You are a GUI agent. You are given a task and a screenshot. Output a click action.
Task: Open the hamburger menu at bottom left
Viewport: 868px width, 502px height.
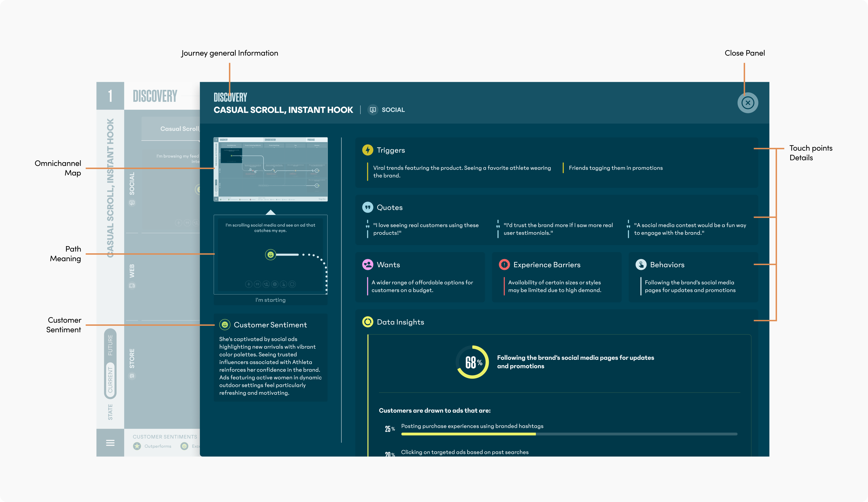pyautogui.click(x=110, y=442)
